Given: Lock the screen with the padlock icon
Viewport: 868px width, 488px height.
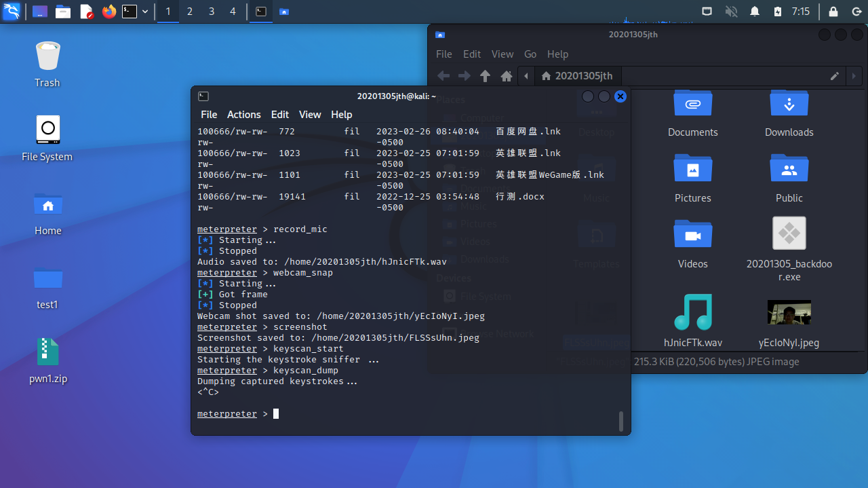Looking at the screenshot, I should [833, 12].
